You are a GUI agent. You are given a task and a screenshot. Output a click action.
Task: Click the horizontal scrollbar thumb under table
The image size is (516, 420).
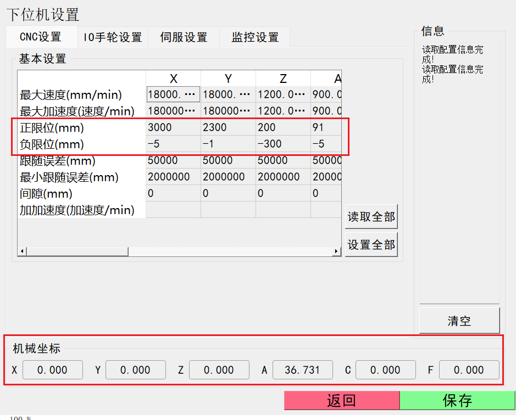pos(77,251)
